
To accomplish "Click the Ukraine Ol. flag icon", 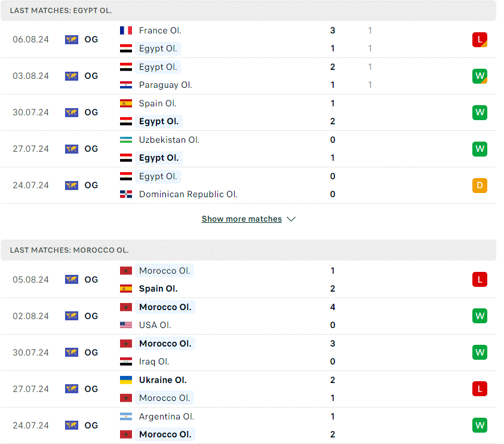I will click(125, 380).
